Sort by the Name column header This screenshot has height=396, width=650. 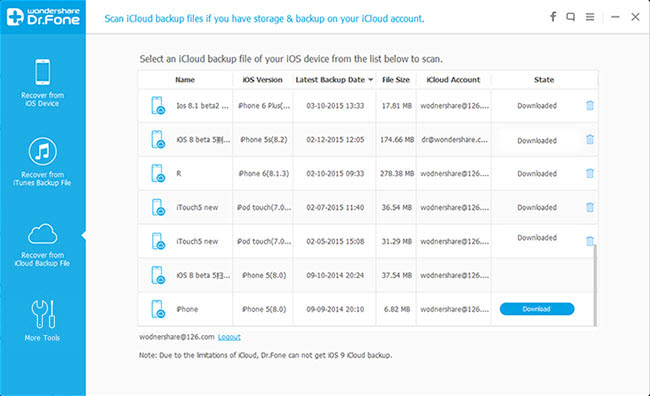(185, 80)
